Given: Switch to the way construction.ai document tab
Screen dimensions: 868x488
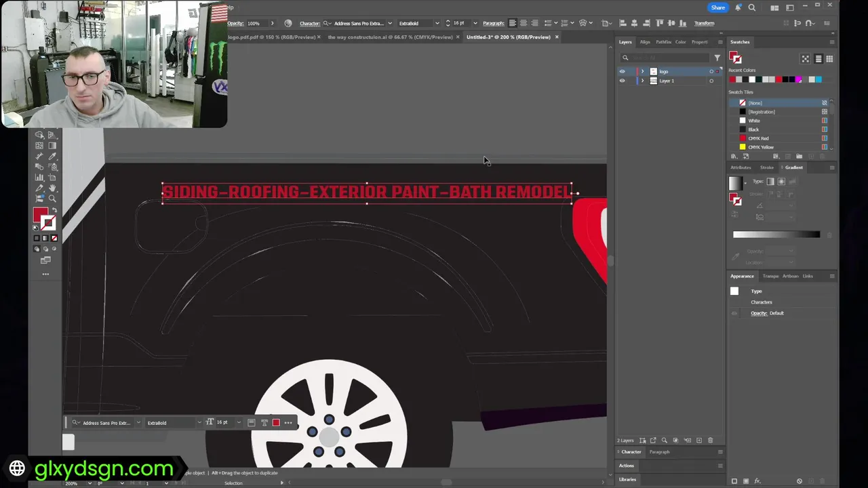Looking at the screenshot, I should click(x=390, y=37).
